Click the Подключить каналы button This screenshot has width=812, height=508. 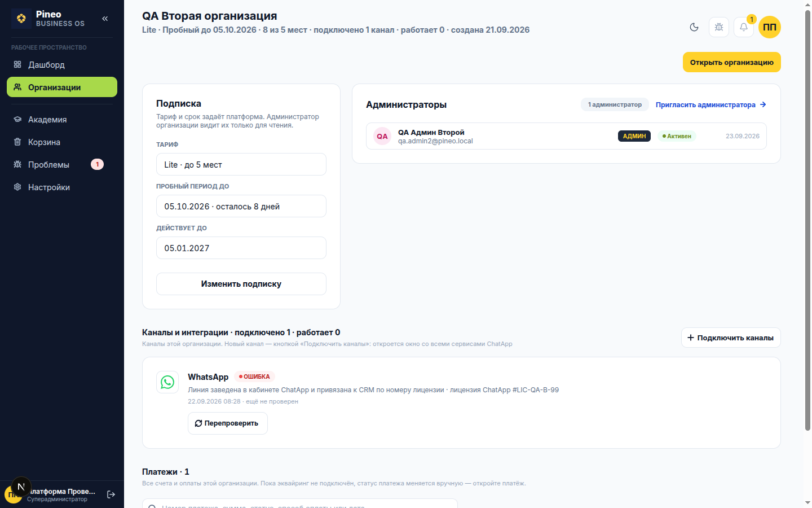[731, 338]
